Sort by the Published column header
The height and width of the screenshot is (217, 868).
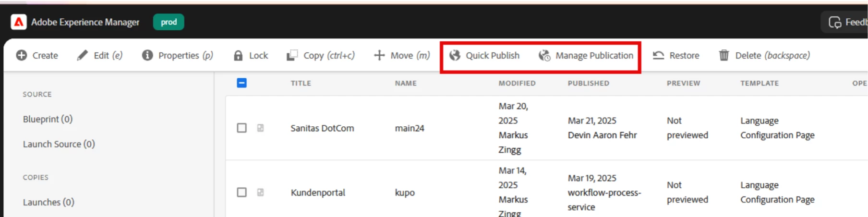pos(589,83)
